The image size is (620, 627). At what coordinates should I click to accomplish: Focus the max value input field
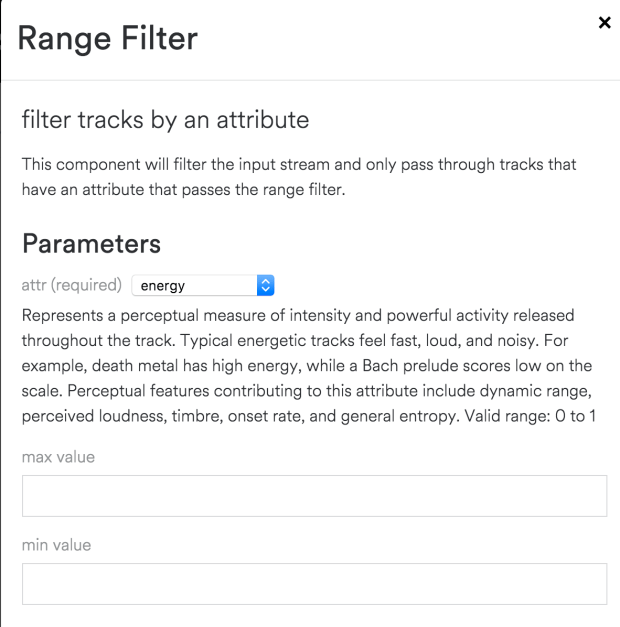(314, 496)
